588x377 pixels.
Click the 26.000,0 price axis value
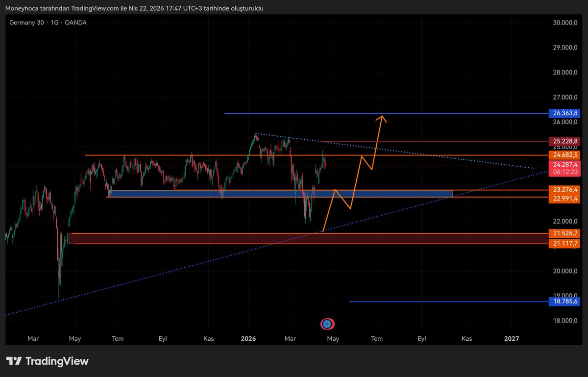565,122
